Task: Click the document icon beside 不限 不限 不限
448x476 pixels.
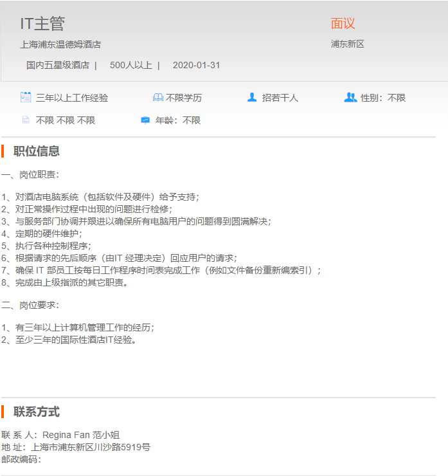Action: click(26, 120)
